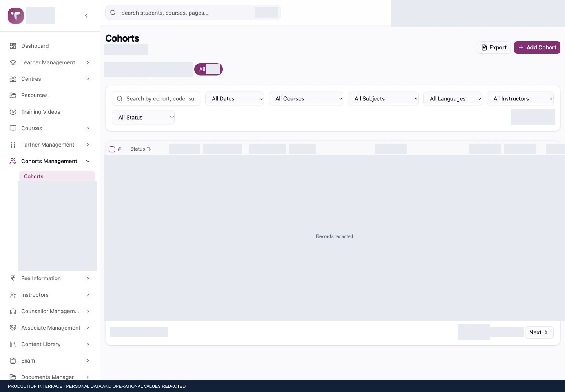
Task: Click the Learner Management graduation cap icon
Action: pos(13,62)
